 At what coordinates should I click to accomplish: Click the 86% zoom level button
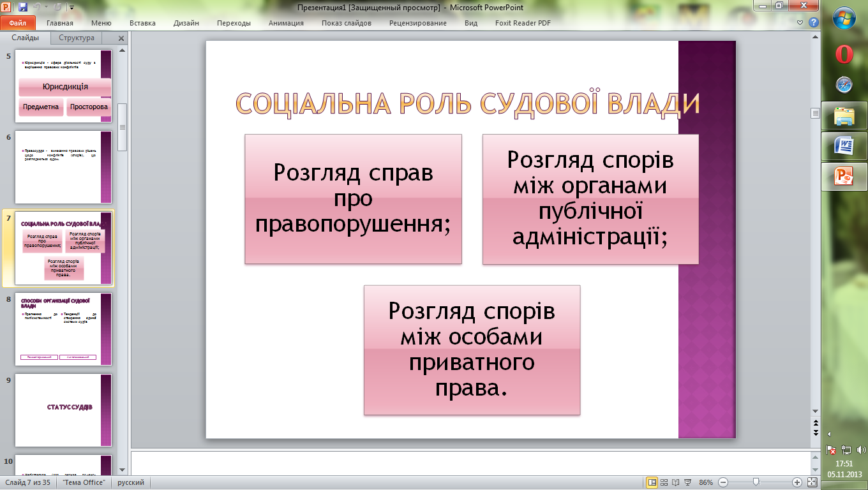point(706,482)
